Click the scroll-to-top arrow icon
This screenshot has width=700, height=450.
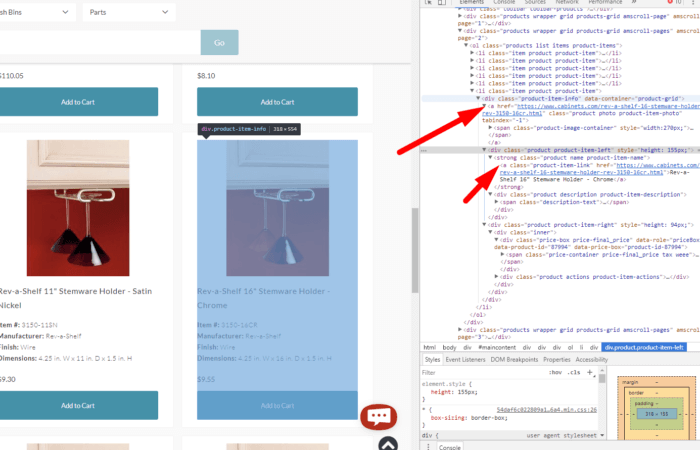pos(389,443)
